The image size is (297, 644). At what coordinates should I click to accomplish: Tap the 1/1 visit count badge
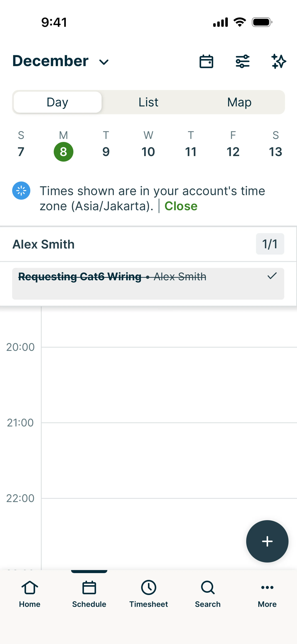click(270, 244)
